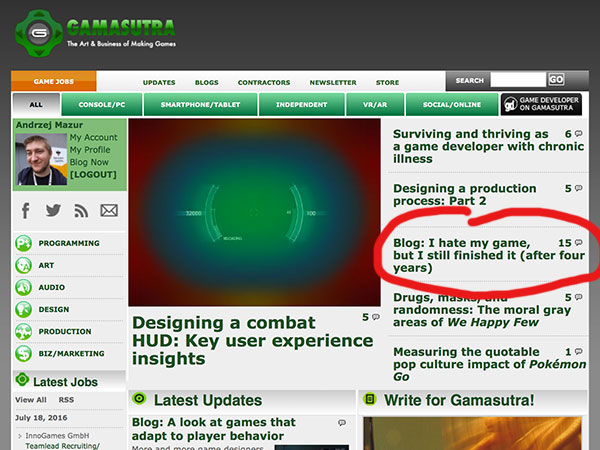The image size is (600, 450).
Task: Switch to the Smartphone/Tablet tab
Action: 200,105
